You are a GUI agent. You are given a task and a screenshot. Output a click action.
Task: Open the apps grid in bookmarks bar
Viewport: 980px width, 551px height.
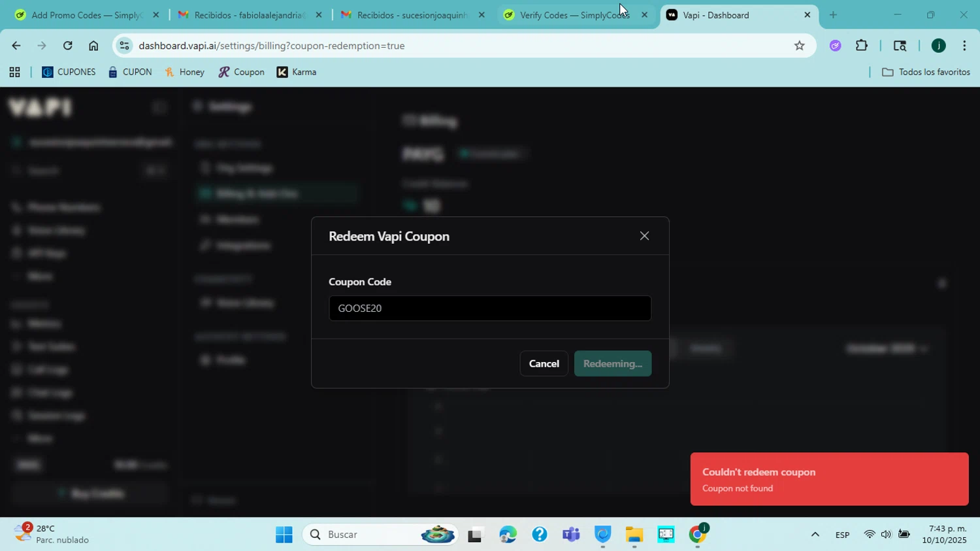pos(14,73)
